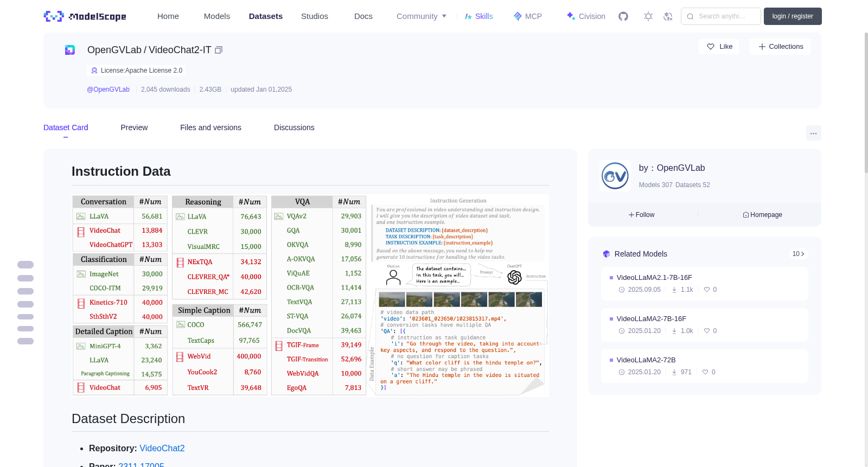Copy the dataset name OpenGVLab/VideoChat2-IT
The image size is (868, 467).
[219, 50]
